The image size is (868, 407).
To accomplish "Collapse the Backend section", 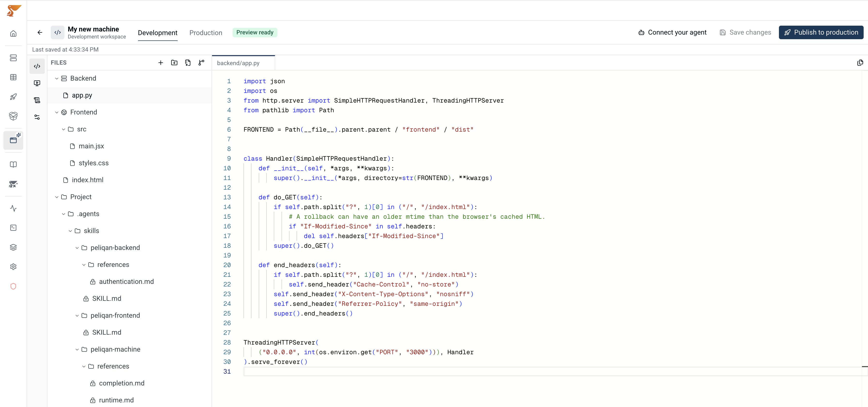I will point(57,78).
